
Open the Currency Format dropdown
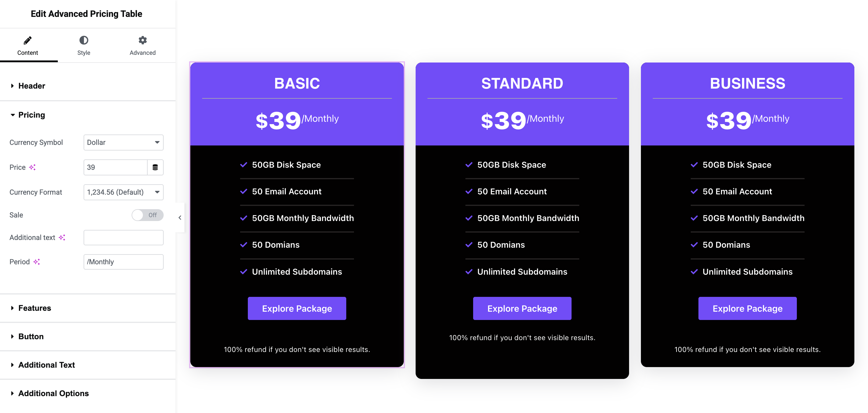click(x=123, y=192)
